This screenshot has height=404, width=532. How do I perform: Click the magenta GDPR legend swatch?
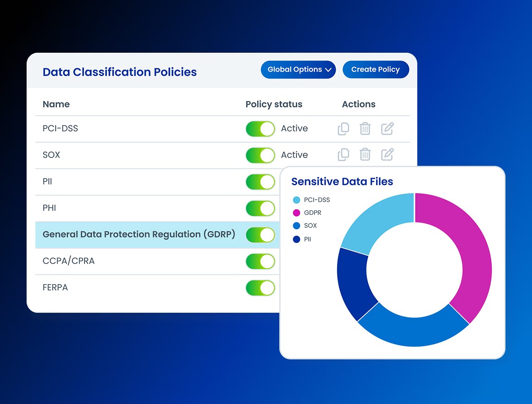(x=296, y=213)
